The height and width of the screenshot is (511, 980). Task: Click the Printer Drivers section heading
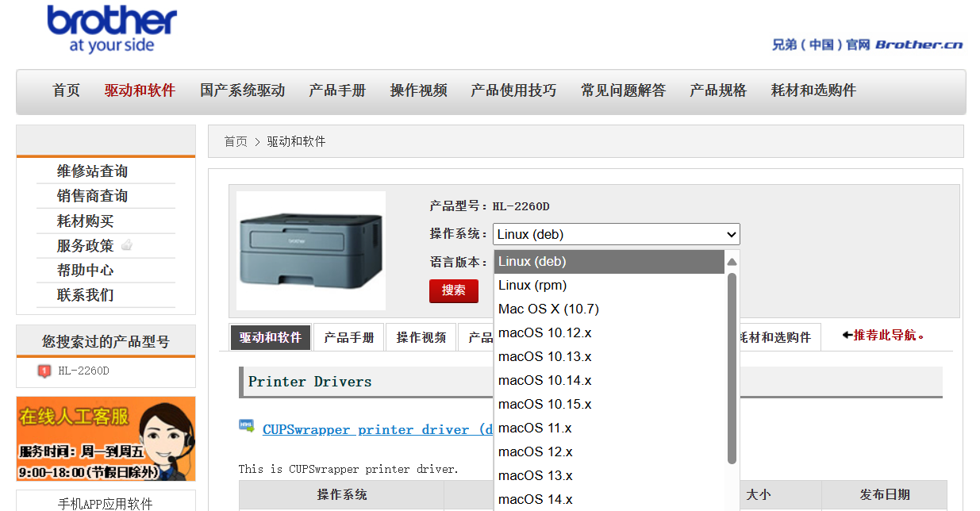tap(310, 382)
